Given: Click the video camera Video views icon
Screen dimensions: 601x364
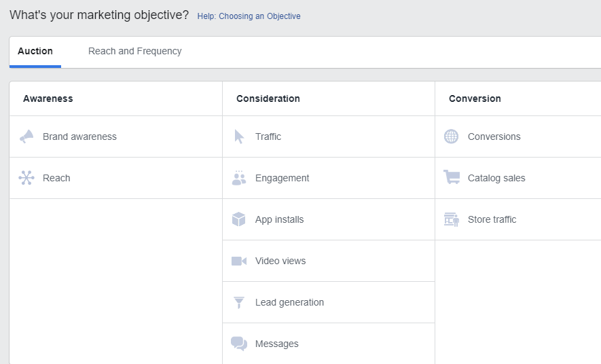Looking at the screenshot, I should point(239,261).
